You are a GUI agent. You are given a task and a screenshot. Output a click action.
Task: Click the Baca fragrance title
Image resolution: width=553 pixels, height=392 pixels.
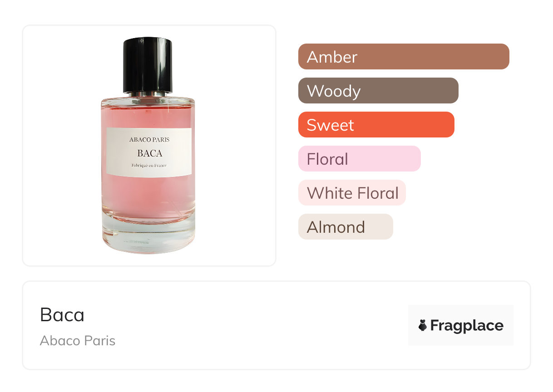62,315
